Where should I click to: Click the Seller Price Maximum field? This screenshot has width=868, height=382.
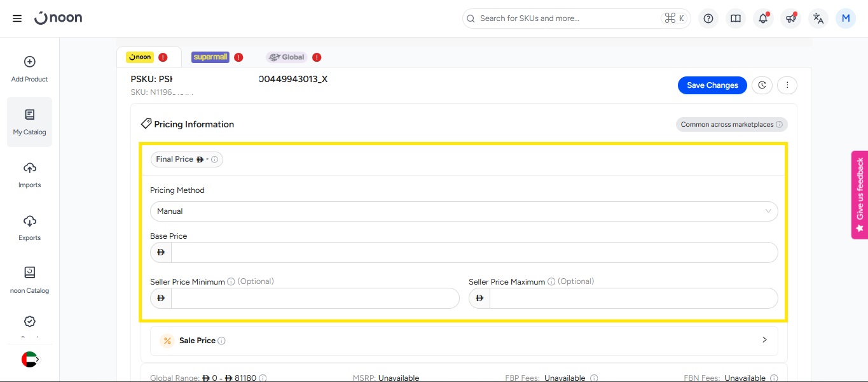[633, 299]
